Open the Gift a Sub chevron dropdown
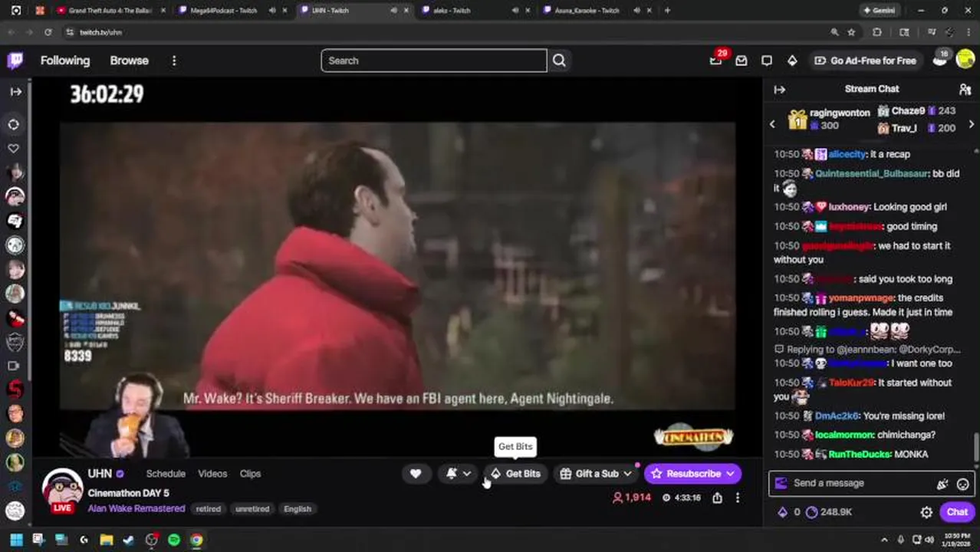The width and height of the screenshot is (980, 552). [628, 474]
